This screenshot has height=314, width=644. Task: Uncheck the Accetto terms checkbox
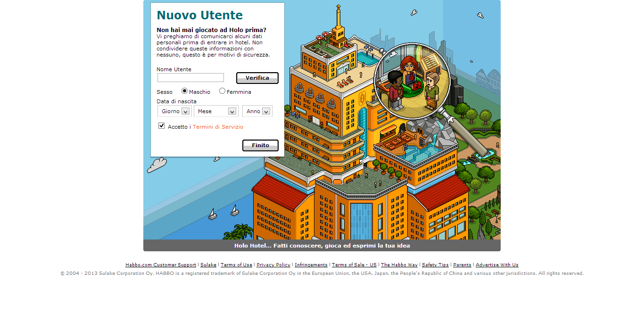pyautogui.click(x=162, y=126)
